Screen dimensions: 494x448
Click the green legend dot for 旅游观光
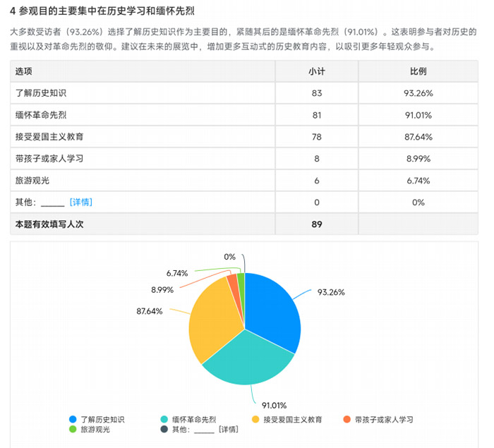click(72, 429)
